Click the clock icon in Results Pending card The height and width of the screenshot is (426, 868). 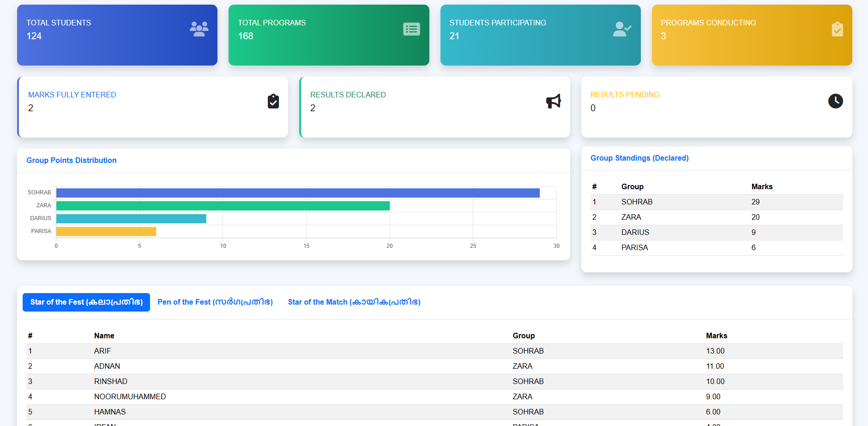click(835, 101)
